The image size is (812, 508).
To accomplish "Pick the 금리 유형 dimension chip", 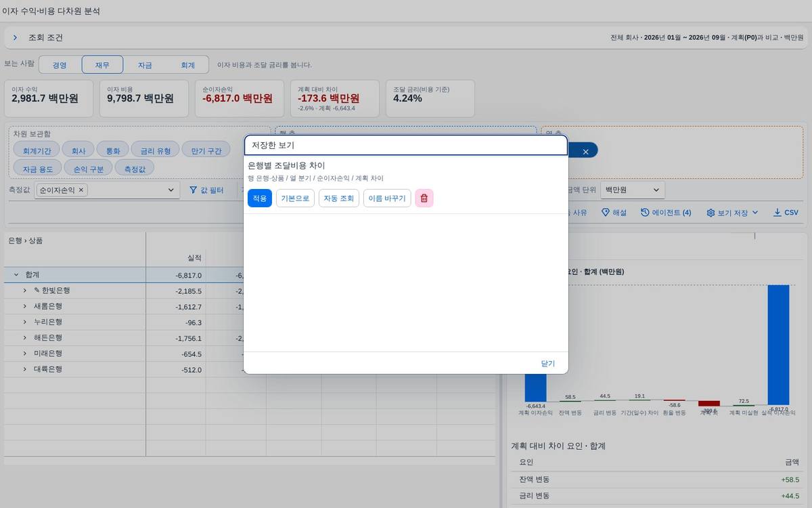I will (155, 150).
